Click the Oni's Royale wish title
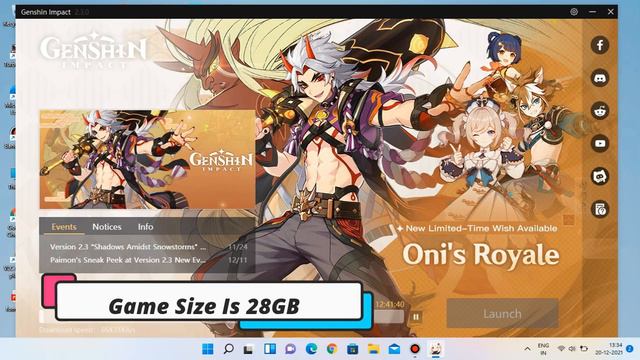Viewport: 640px width, 360px height. (x=481, y=255)
